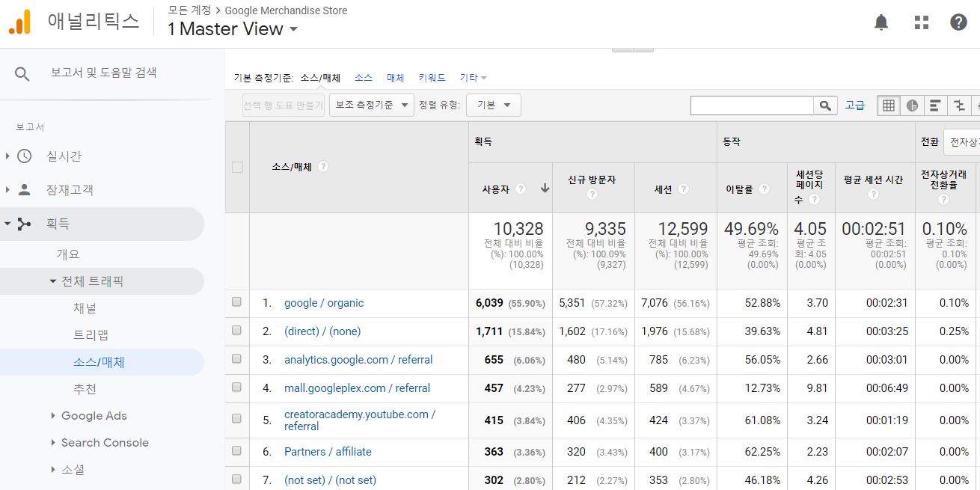The height and width of the screenshot is (490, 980).
Task: Switch to comparison view icon
Action: [x=959, y=105]
